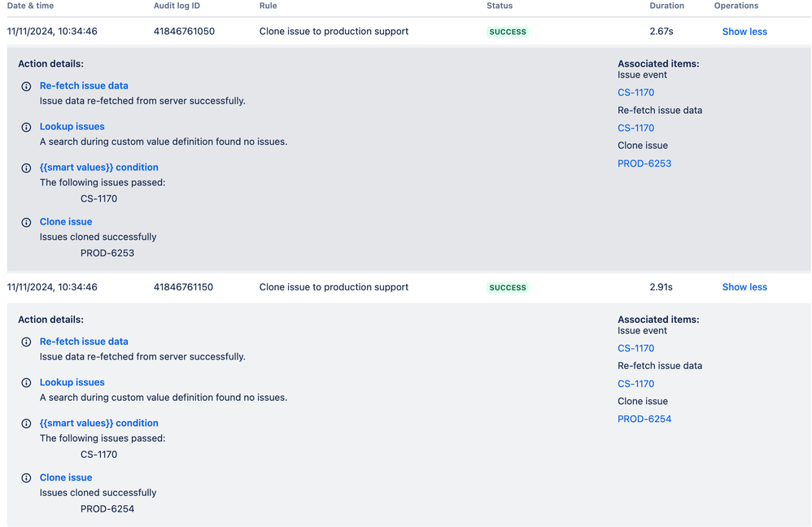Screen dimensions: 812x527
Task: Open the first Lookup issues action link
Action: (72, 127)
